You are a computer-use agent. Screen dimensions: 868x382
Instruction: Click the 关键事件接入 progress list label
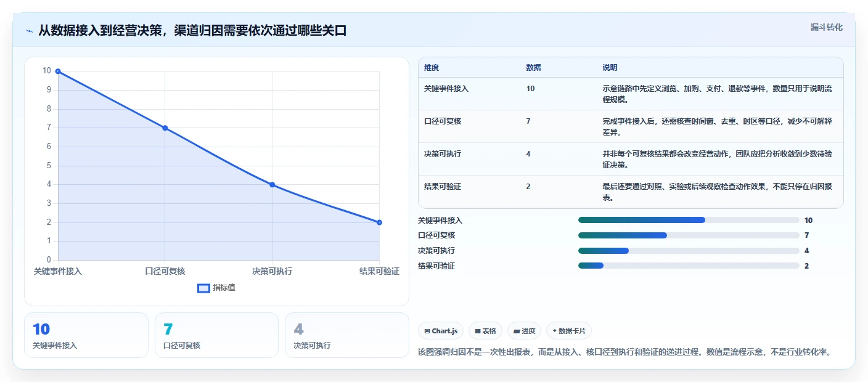pyautogui.click(x=440, y=220)
